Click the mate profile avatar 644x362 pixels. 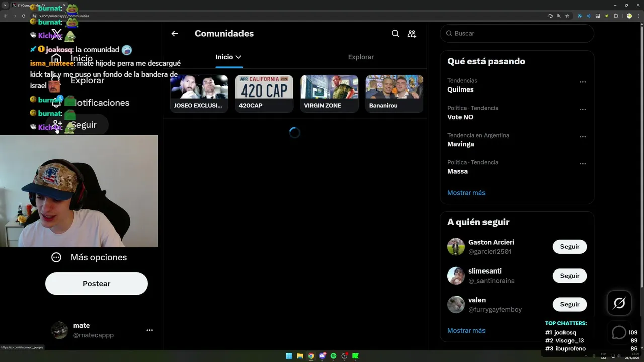(59, 330)
